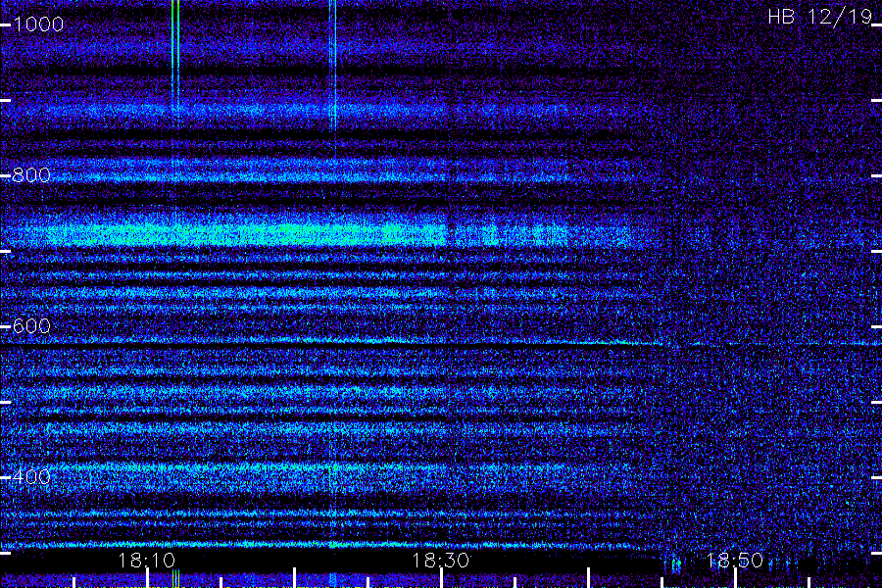Click the HB 12/19 station label

pos(819,17)
